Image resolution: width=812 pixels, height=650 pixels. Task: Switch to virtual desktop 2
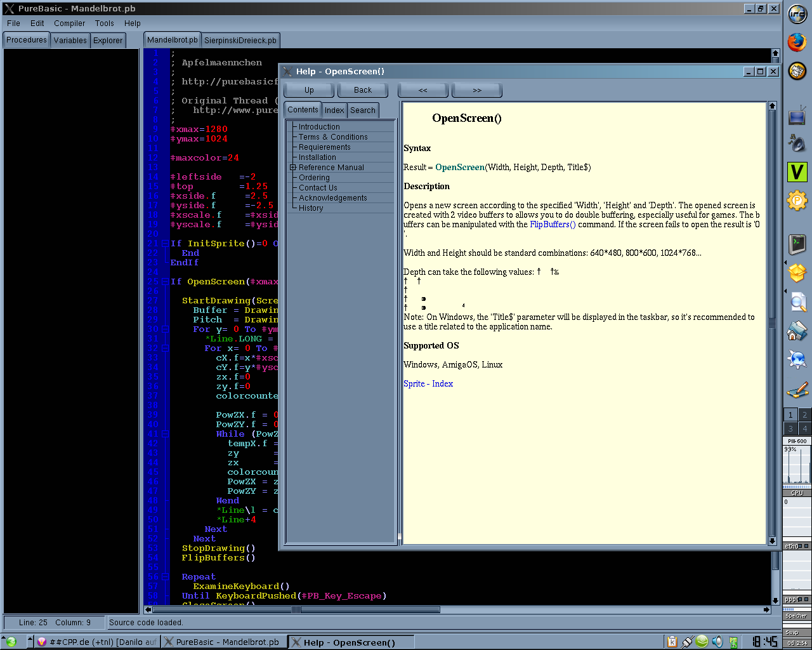coord(804,415)
